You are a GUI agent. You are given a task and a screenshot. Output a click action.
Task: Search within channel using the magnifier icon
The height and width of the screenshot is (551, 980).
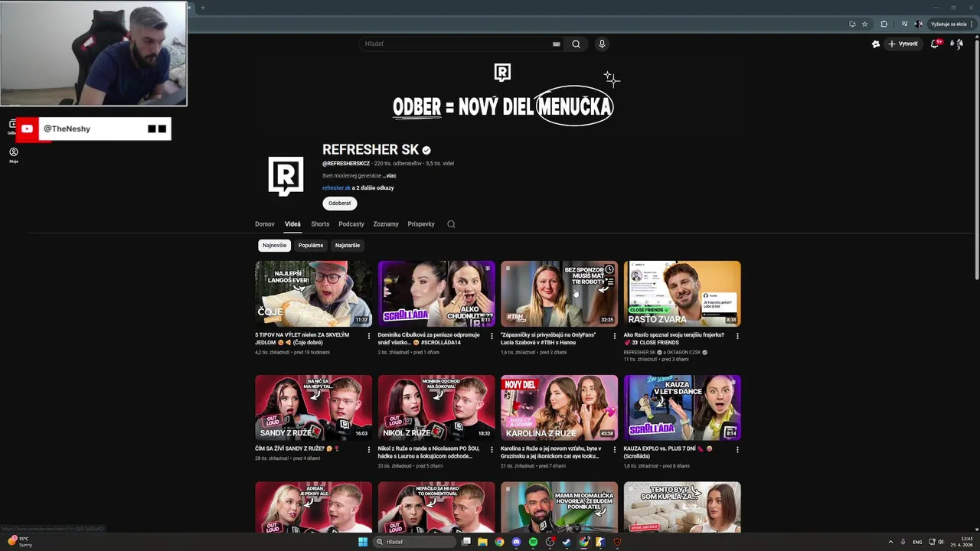tap(451, 224)
